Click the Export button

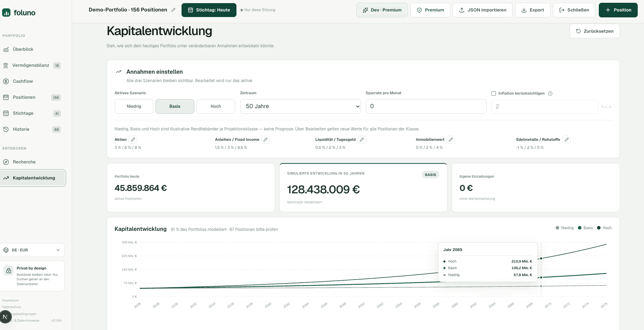532,10
